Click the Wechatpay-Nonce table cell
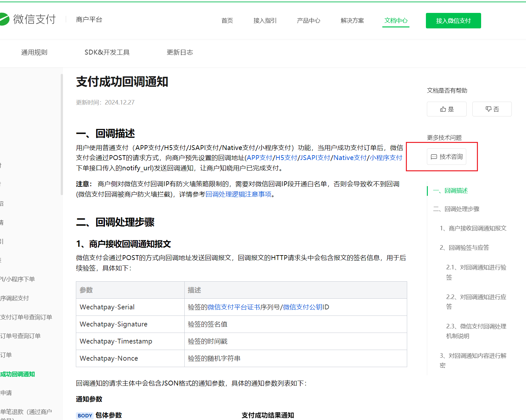The image size is (526, 420). pos(130,358)
